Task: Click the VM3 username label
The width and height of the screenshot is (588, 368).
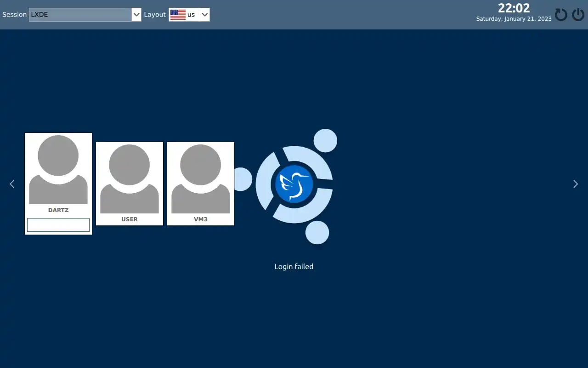Action: point(201,219)
